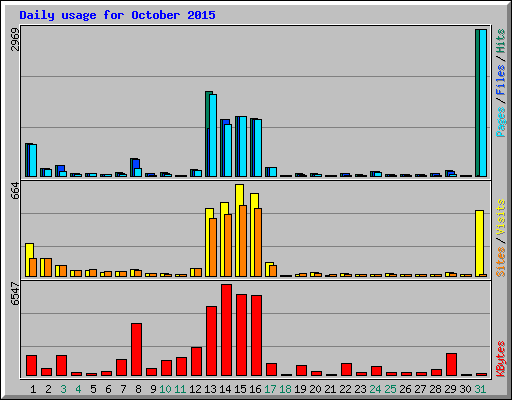
Task: Click green day 31 on the x-axis
Action: pos(480,389)
